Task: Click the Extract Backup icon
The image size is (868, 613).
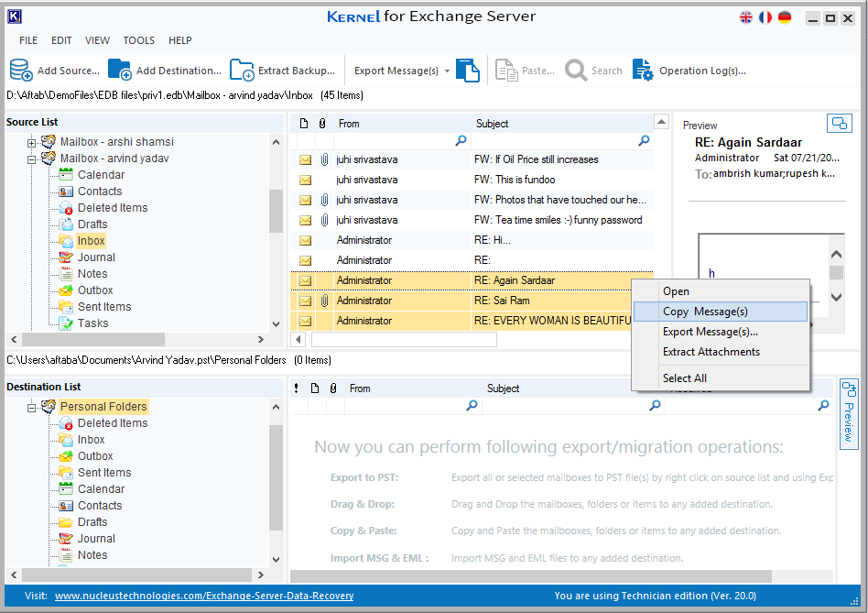Action: pos(242,71)
